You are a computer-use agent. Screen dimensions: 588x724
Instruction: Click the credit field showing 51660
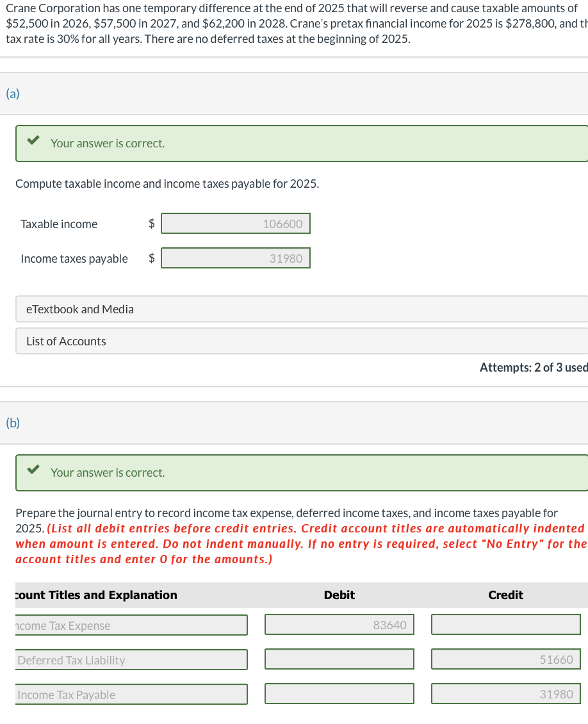point(506,659)
